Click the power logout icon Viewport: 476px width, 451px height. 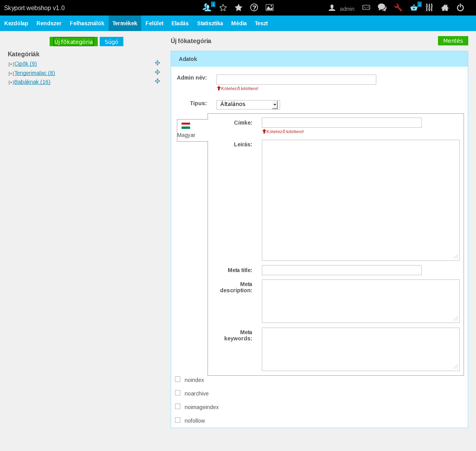tap(460, 7)
